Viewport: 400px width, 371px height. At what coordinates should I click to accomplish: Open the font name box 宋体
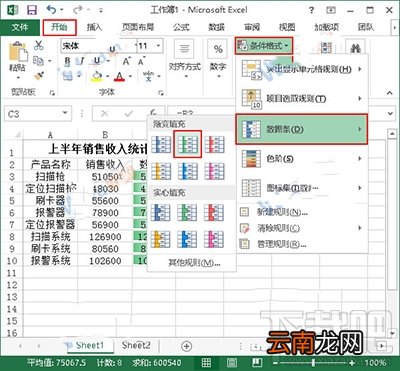pos(98,46)
